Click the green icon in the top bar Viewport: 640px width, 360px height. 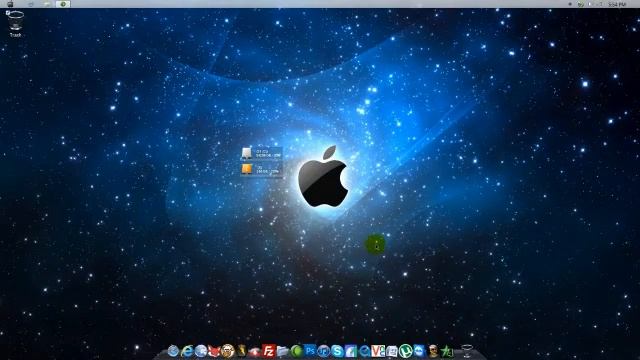pyautogui.click(x=63, y=4)
